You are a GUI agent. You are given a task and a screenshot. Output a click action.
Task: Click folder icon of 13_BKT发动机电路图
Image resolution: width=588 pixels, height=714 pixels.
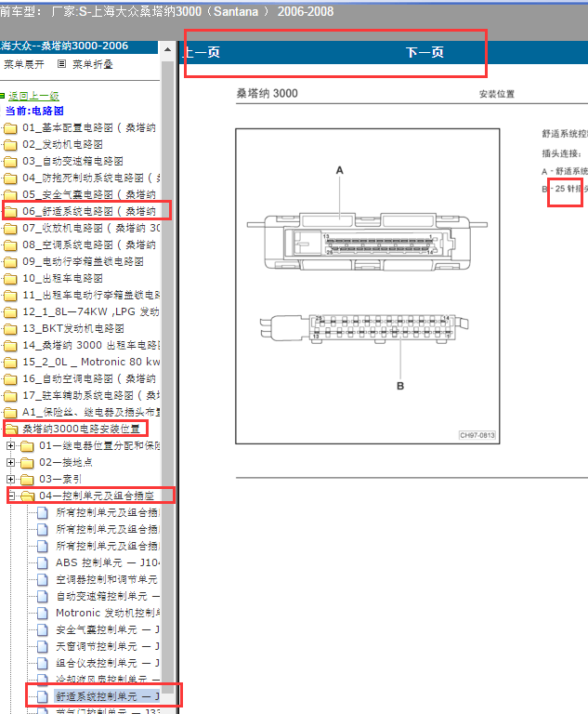(10, 329)
